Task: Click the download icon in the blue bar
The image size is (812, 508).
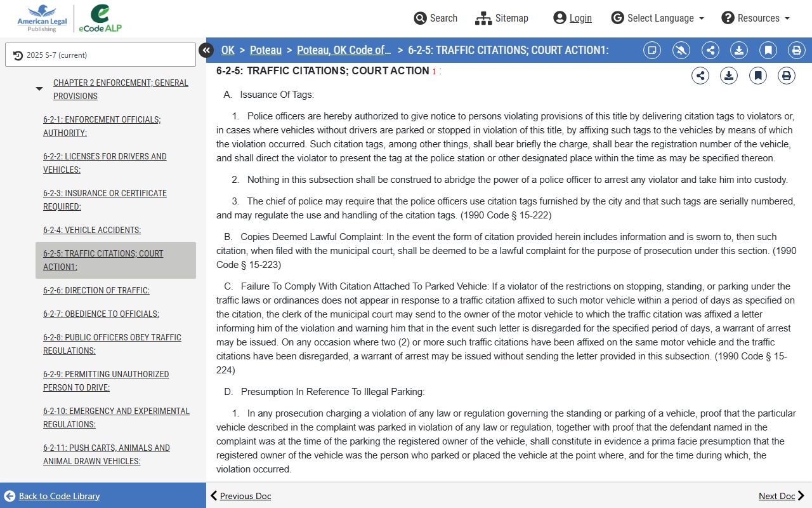Action: (x=739, y=50)
